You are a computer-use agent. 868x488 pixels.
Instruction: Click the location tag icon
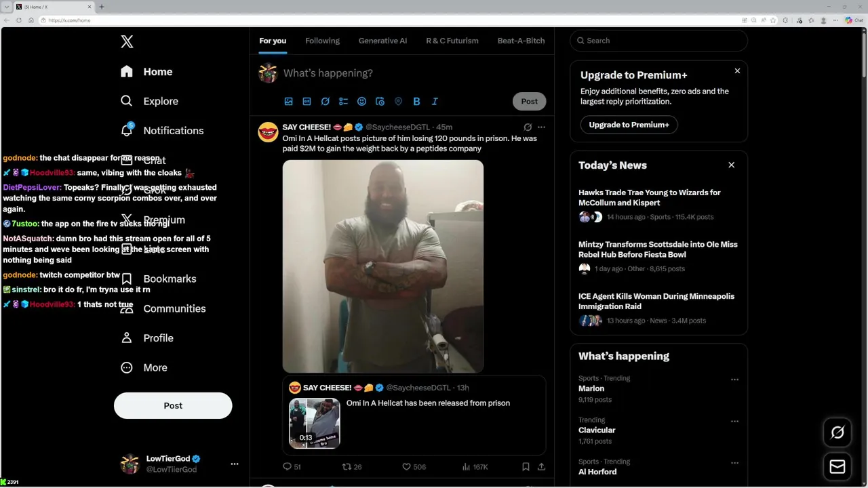click(x=398, y=101)
